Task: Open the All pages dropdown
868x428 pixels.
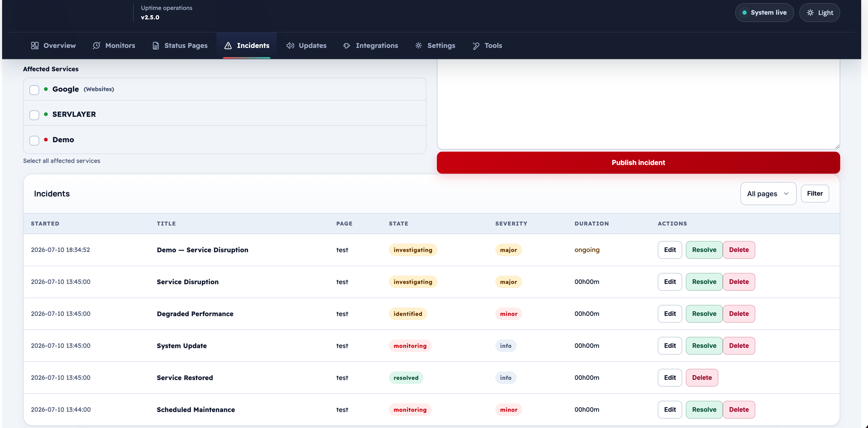Action: pos(768,194)
